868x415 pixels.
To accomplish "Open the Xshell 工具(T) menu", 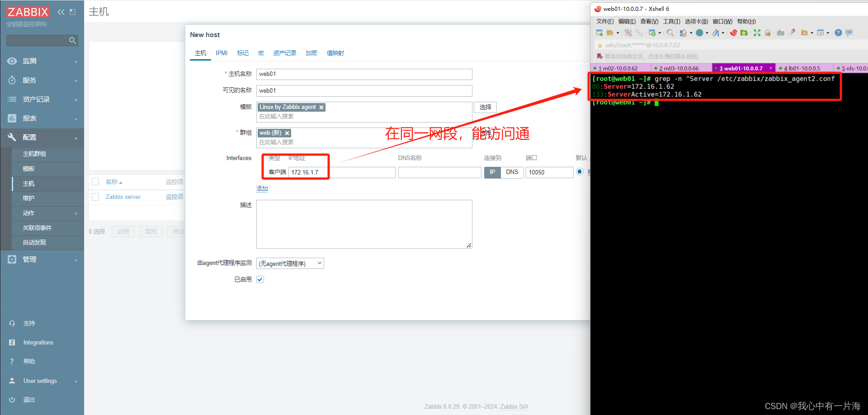I will (671, 21).
